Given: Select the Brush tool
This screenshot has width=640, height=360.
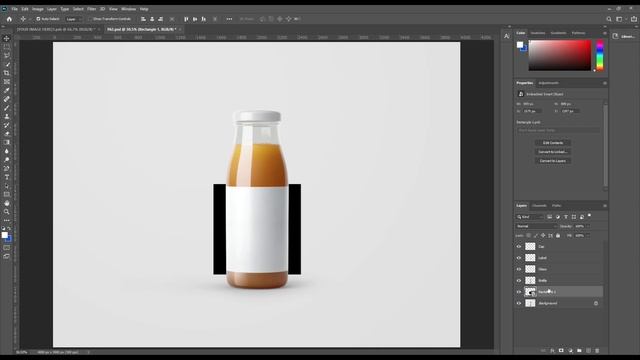Looking at the screenshot, I should click(7, 108).
